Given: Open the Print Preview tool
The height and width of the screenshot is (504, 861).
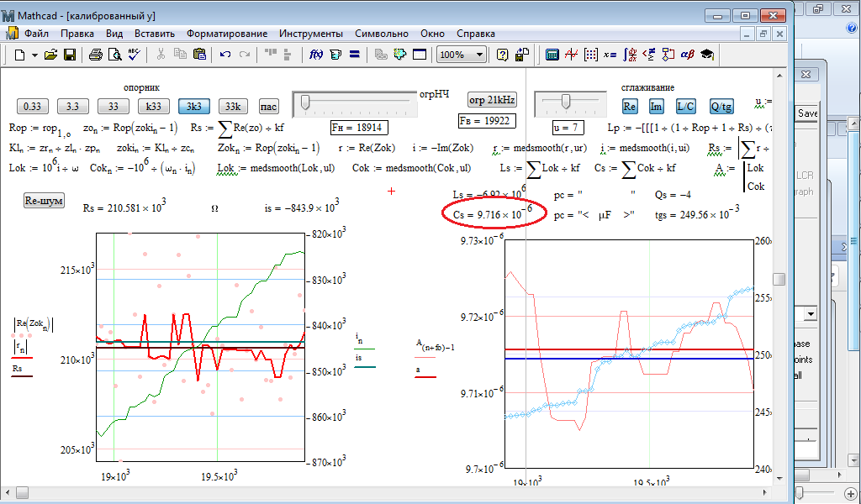Looking at the screenshot, I should pyautogui.click(x=114, y=55).
